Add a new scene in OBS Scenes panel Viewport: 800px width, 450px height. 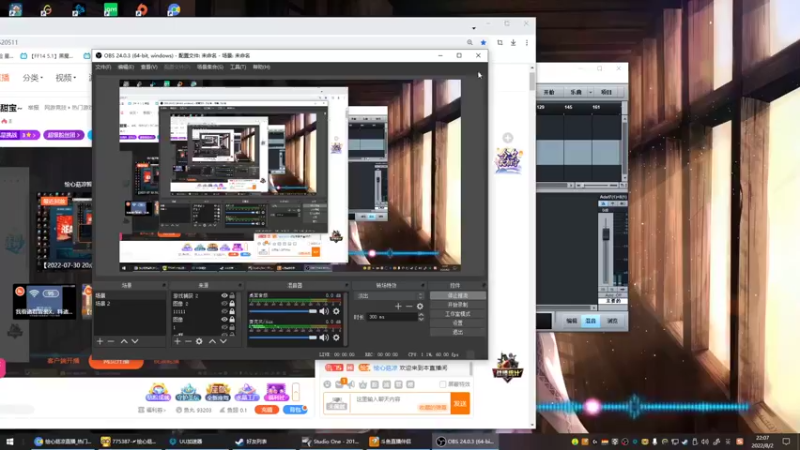tap(100, 341)
